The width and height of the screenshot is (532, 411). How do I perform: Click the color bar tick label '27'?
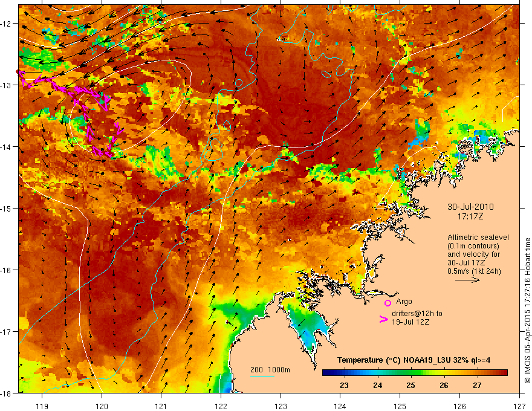(477, 385)
